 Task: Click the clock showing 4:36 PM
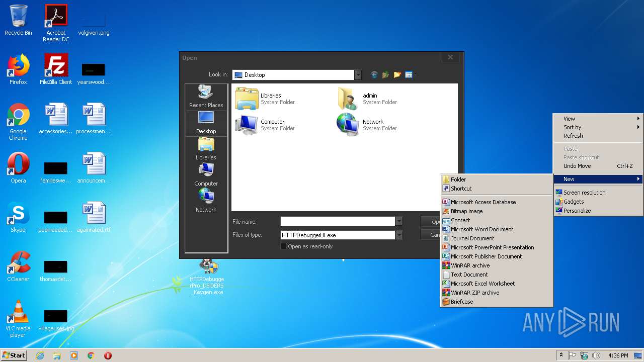(618, 355)
